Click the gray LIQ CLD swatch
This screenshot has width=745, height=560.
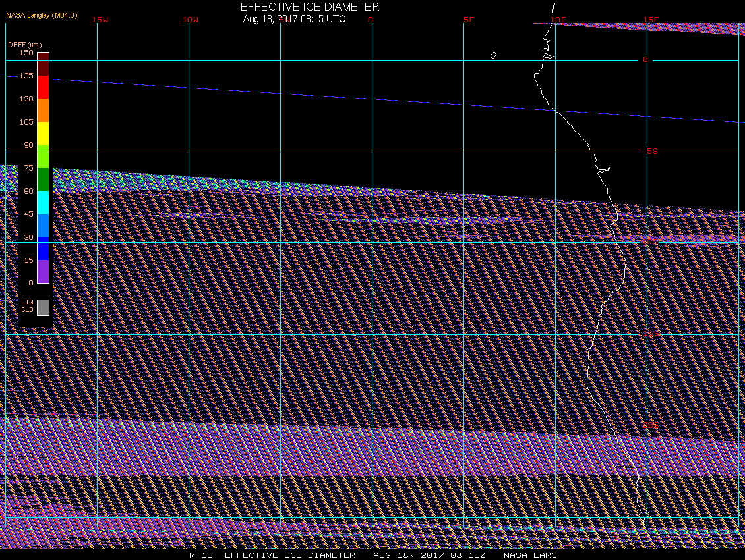point(44,307)
